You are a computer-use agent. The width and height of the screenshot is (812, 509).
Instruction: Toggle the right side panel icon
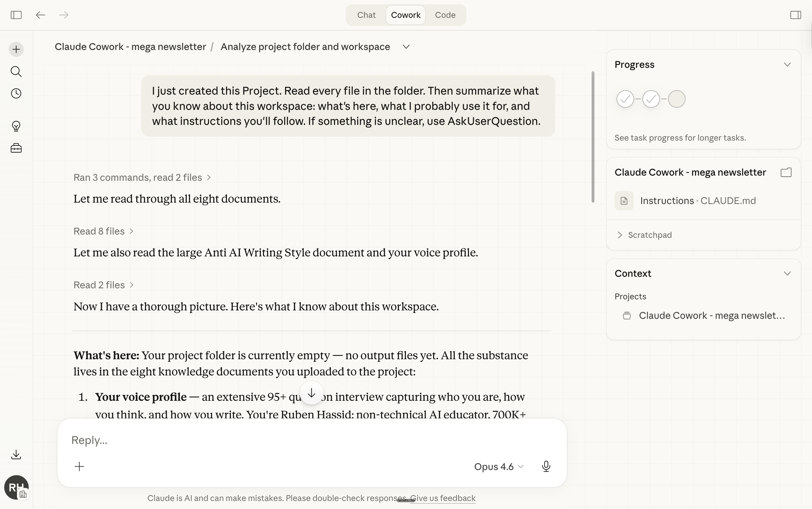tap(796, 15)
